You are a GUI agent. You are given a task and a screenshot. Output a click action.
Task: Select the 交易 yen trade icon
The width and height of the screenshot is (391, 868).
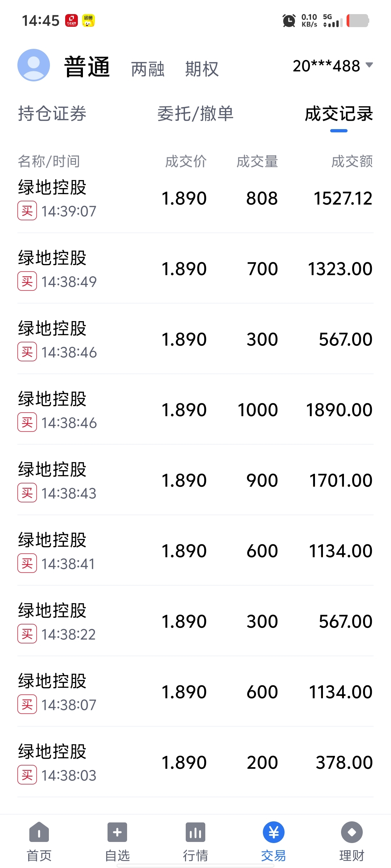click(x=274, y=832)
